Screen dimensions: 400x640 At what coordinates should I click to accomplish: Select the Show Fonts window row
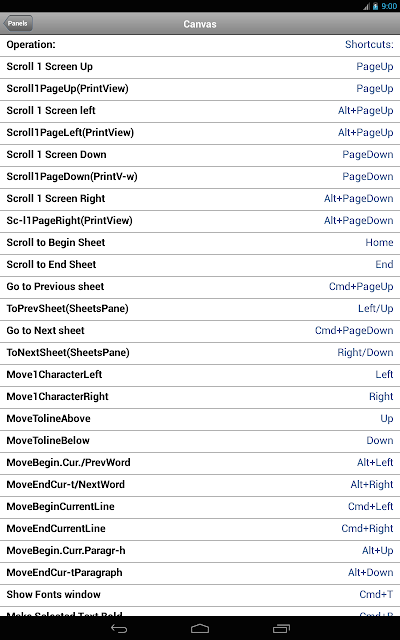[200, 595]
